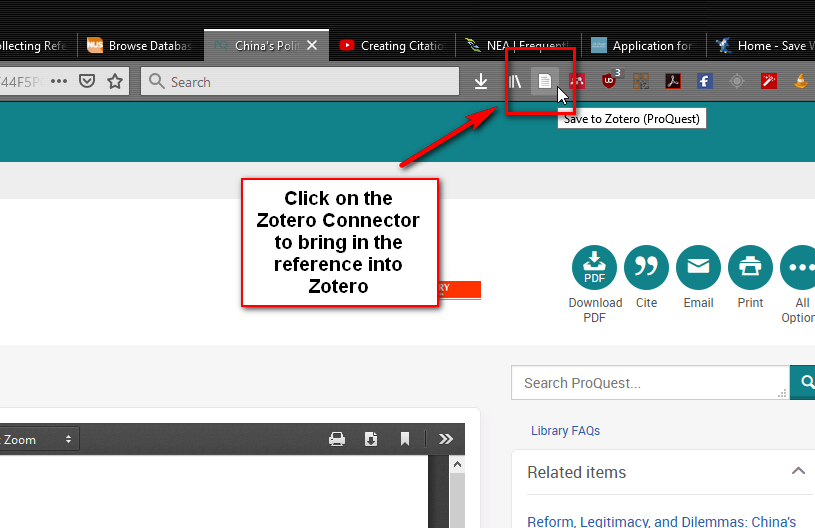
Task: Click the red magic wand extension icon
Action: point(769,81)
